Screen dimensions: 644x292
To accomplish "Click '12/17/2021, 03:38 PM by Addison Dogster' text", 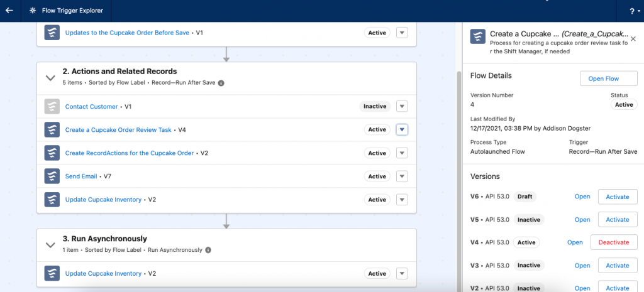I will click(531, 128).
